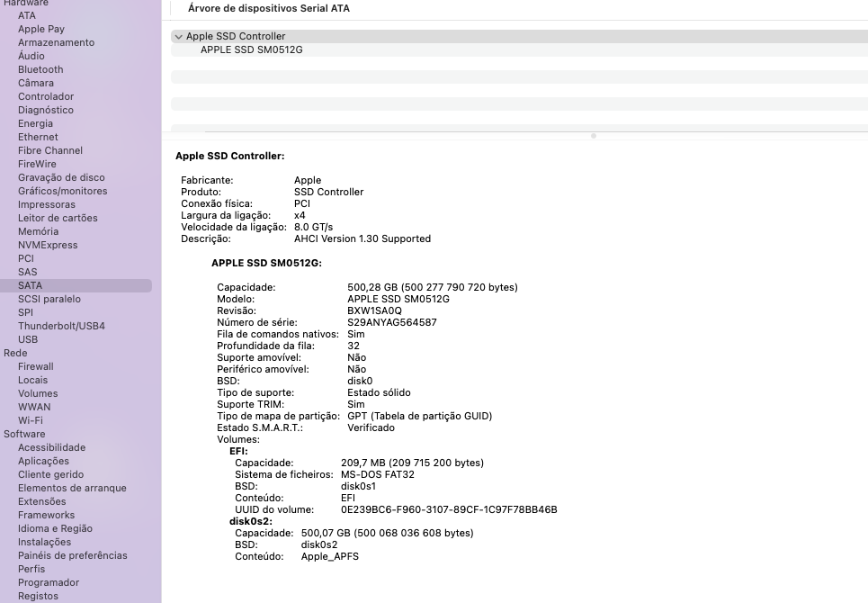
Task: Select the MS-DOS FAT32 file system value
Action: point(378,474)
